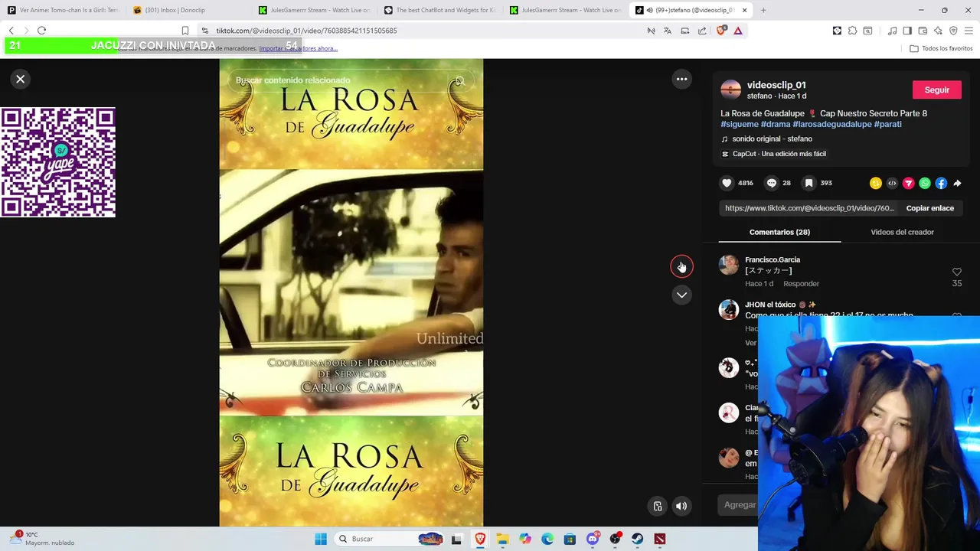Open Leo AI sparkle icon in toolbar
The height and width of the screenshot is (551, 980).
(x=938, y=31)
